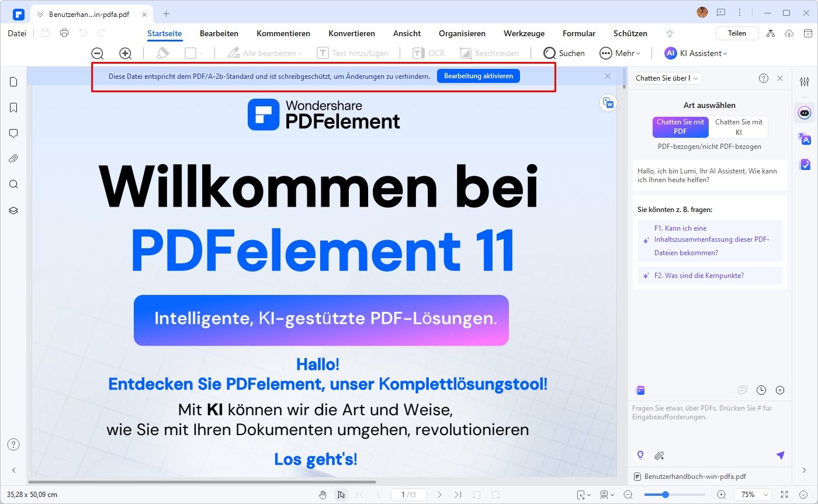Dismiss the PDF/A notice bar

pos(608,76)
